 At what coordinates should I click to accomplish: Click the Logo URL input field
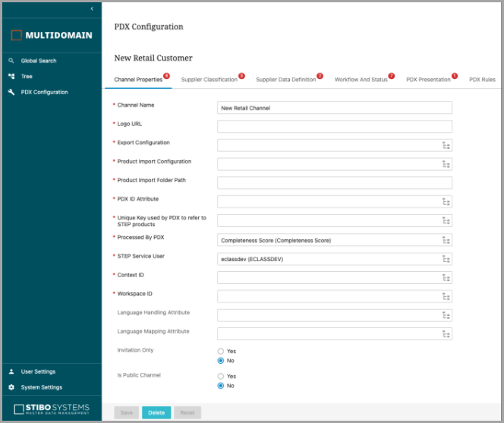[x=334, y=127]
